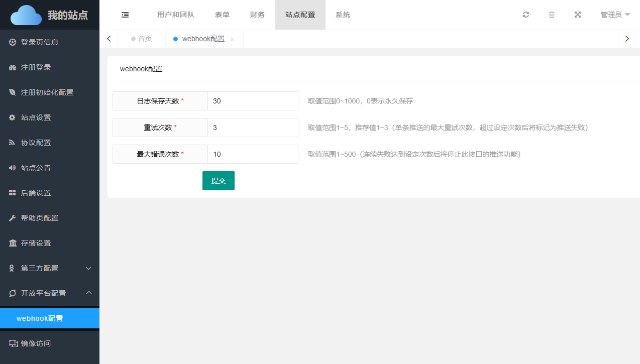Click the trash clear-cache icon

tap(552, 15)
